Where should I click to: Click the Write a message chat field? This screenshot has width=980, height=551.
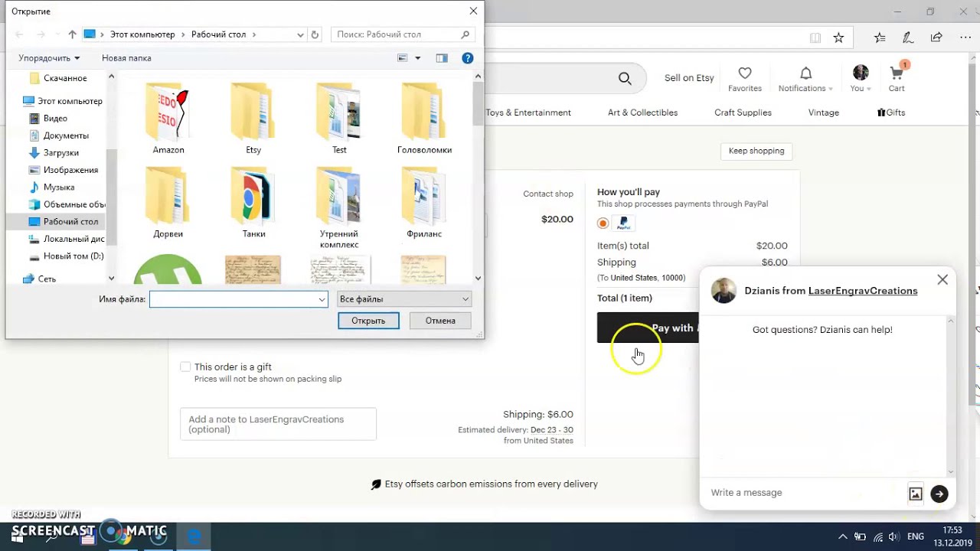803,493
